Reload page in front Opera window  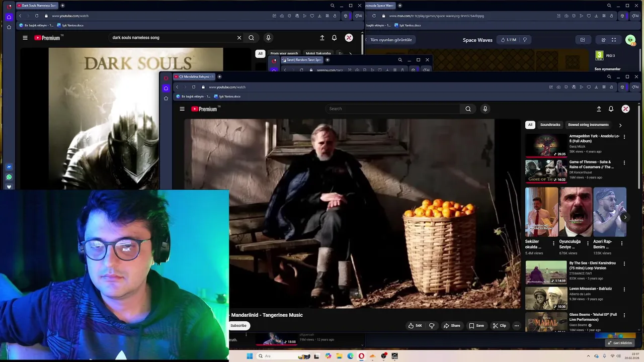coord(194,87)
